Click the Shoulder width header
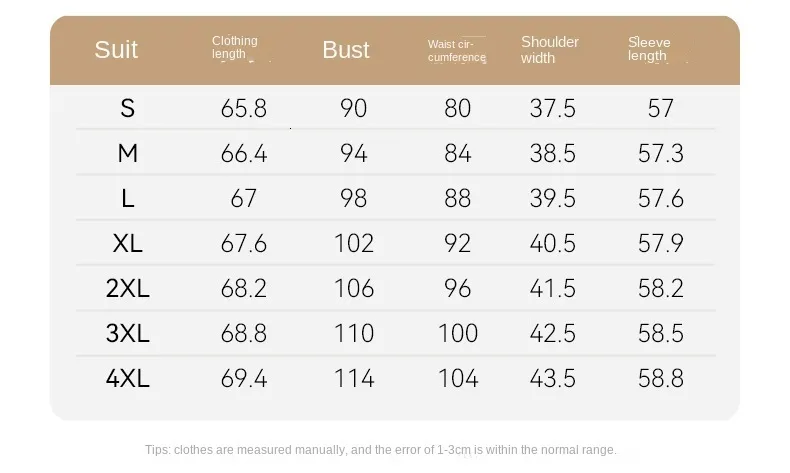790x473 pixels. 550,49
